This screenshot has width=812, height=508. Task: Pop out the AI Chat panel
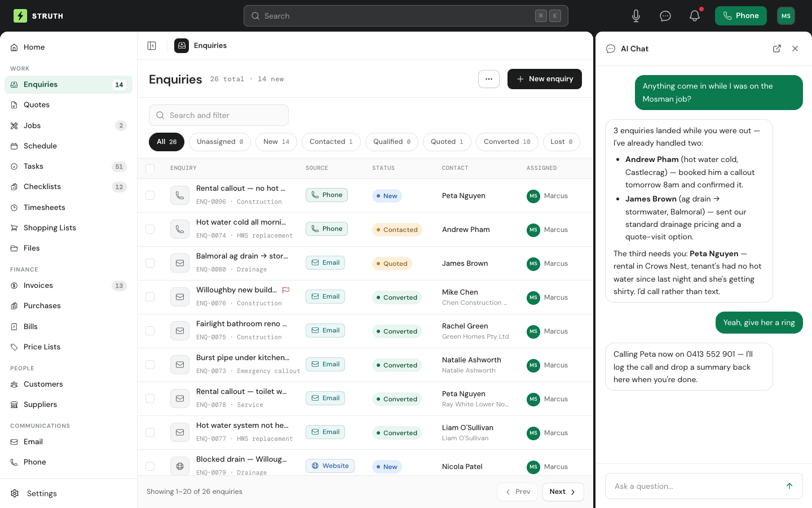click(x=777, y=49)
